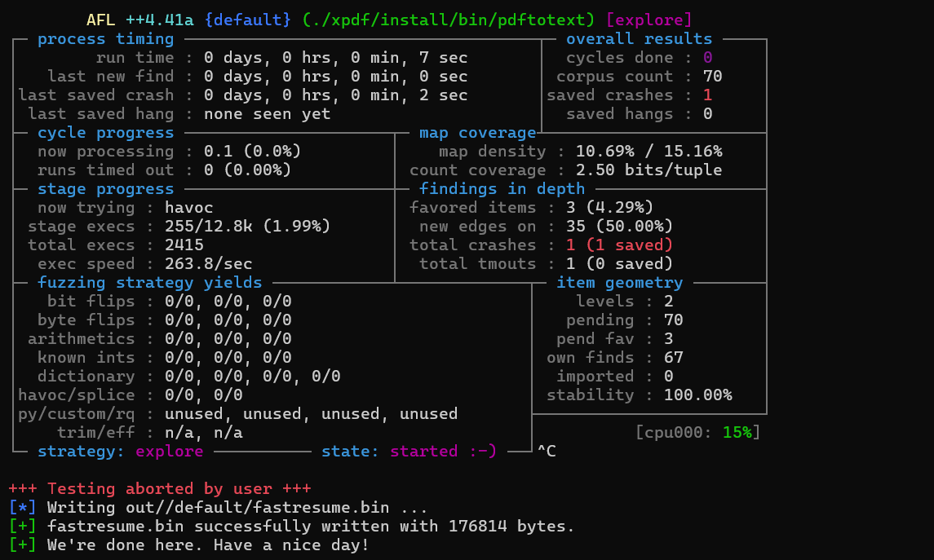934x560 pixels.
Task: Click the "stage progress" section heading
Action: [105, 189]
